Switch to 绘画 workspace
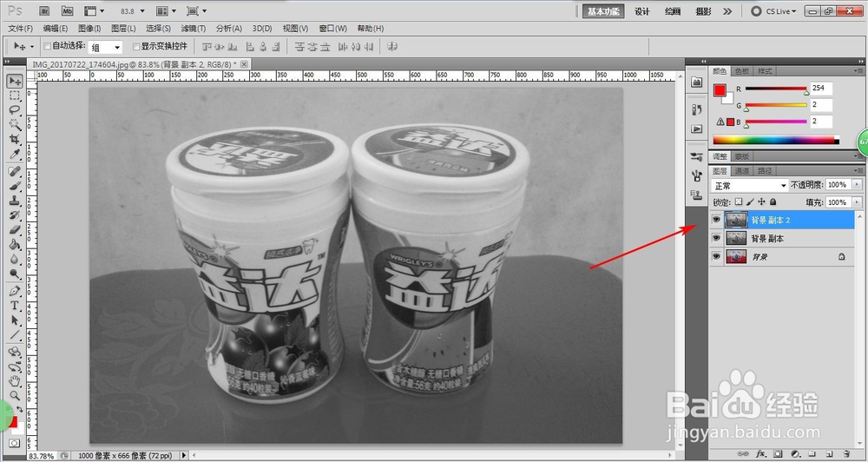 point(673,11)
